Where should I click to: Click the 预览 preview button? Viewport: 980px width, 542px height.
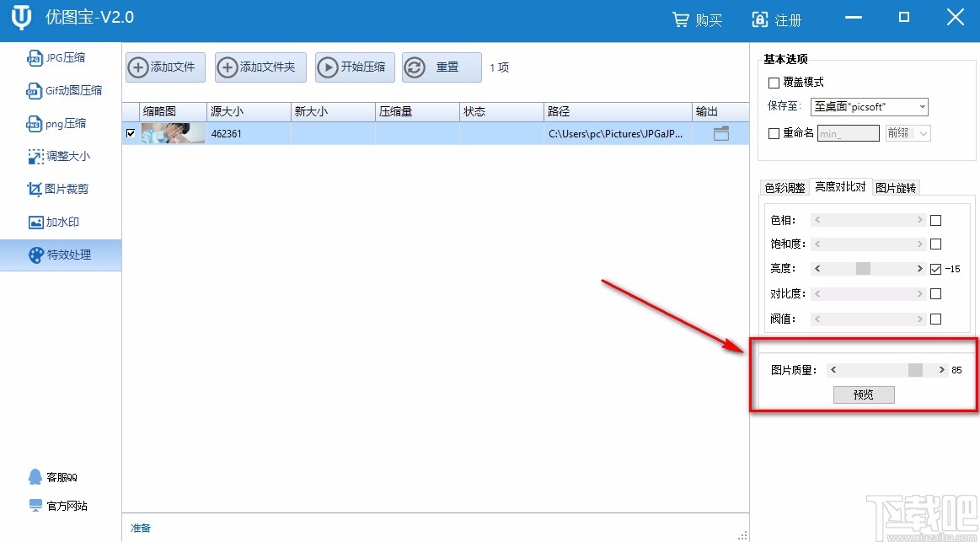864,395
